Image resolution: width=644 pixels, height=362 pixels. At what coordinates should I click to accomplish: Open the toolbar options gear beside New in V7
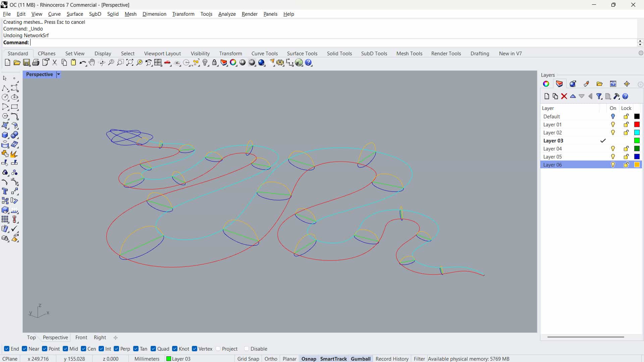point(641,53)
